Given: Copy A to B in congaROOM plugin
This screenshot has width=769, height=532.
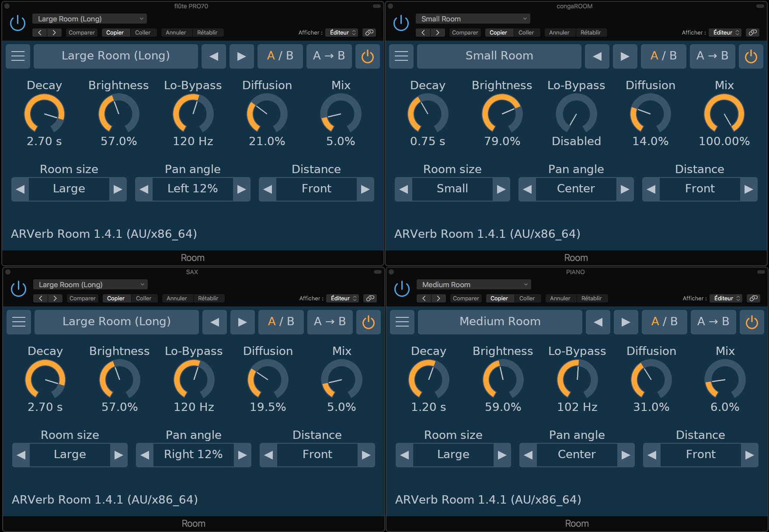Looking at the screenshot, I should click(713, 56).
